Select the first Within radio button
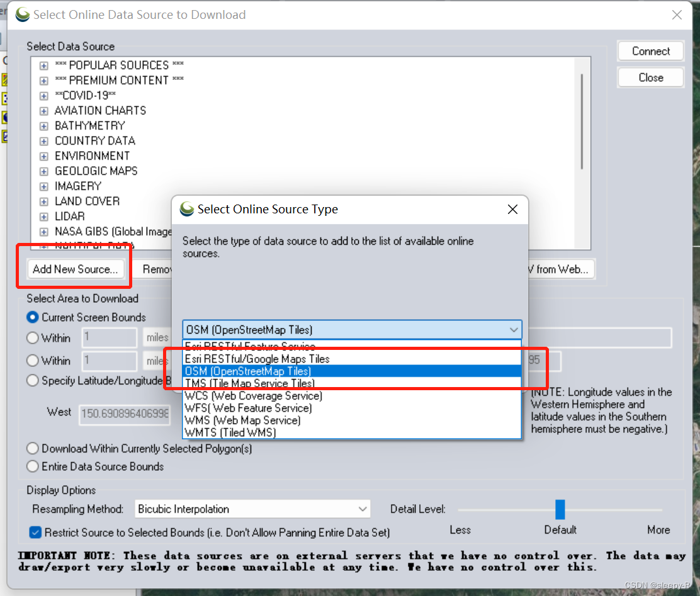 32,338
